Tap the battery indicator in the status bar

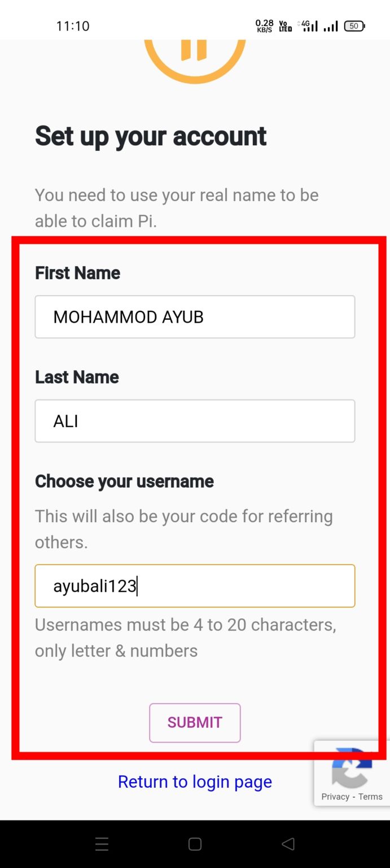[354, 26]
